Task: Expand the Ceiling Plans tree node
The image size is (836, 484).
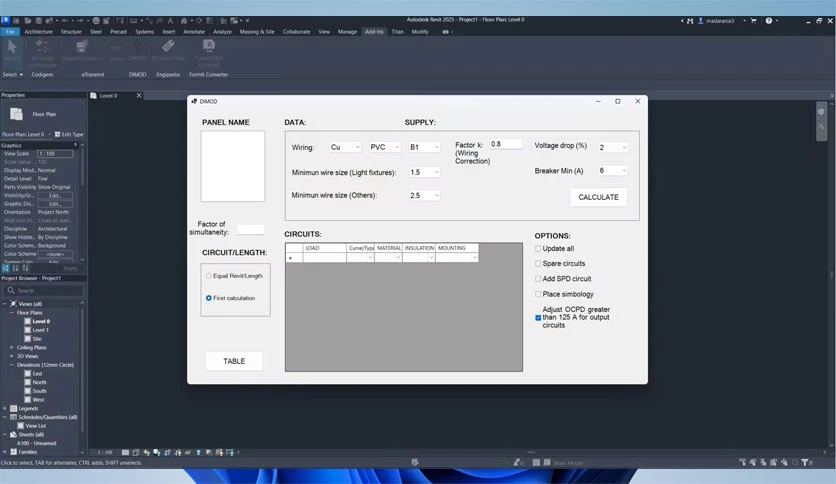Action: pyautogui.click(x=11, y=348)
